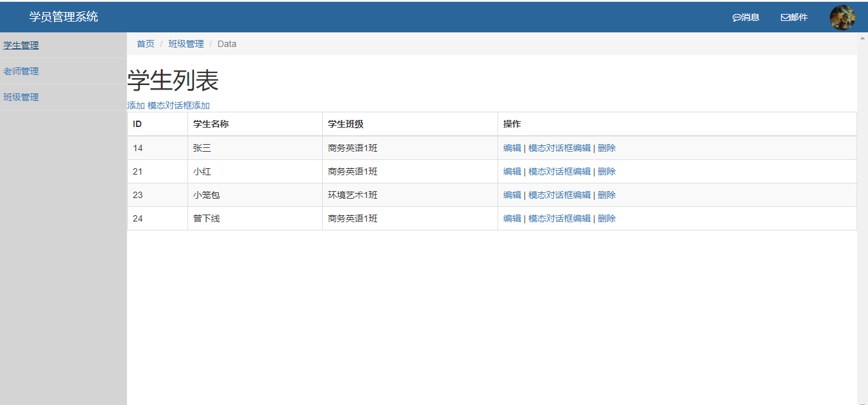Screen dimensions: 868x405
Task: Click the ID cell 21
Action: pos(158,171)
